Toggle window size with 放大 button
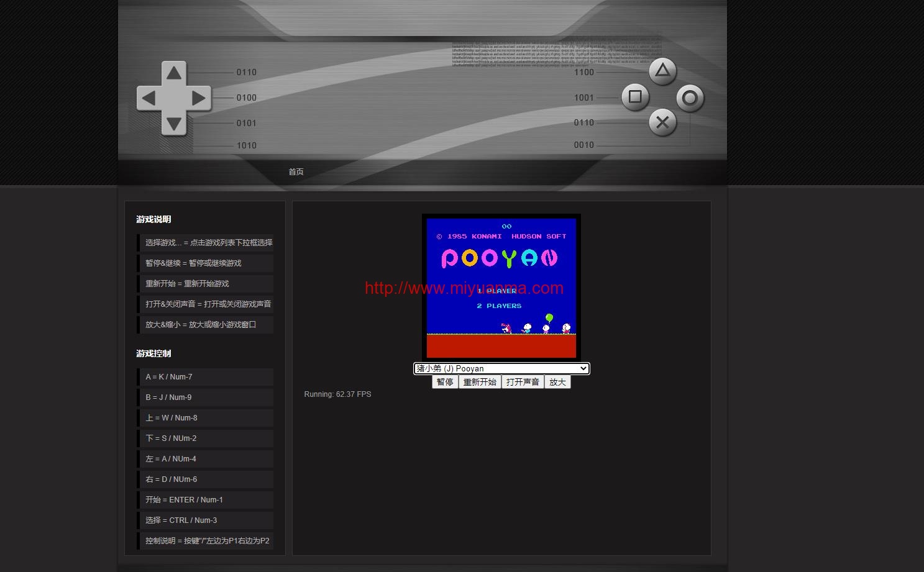The width and height of the screenshot is (924, 572). pyautogui.click(x=557, y=382)
